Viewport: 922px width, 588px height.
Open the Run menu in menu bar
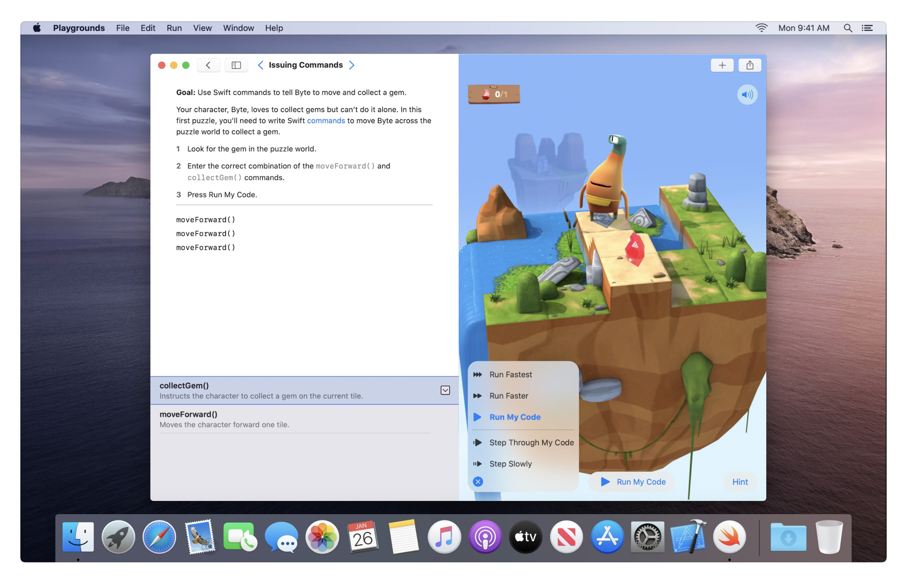pos(174,28)
